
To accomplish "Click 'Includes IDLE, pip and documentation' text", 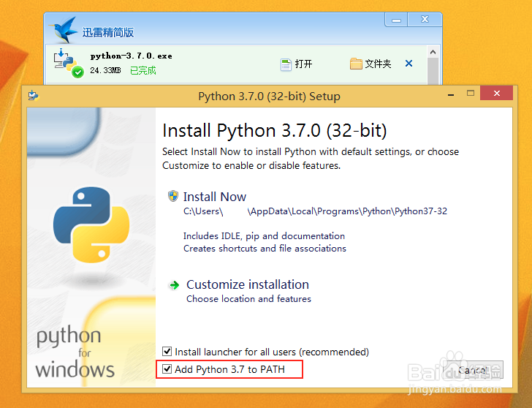I will coord(264,236).
